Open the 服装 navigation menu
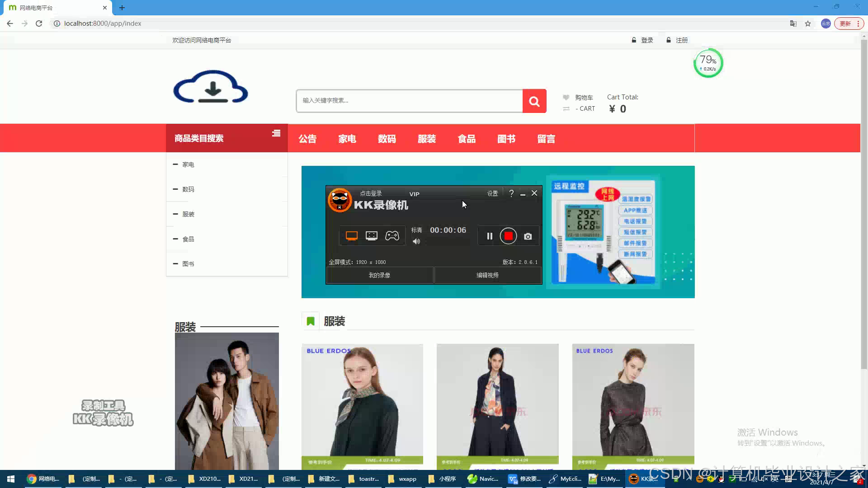Screen dimensions: 868x488 [427, 139]
